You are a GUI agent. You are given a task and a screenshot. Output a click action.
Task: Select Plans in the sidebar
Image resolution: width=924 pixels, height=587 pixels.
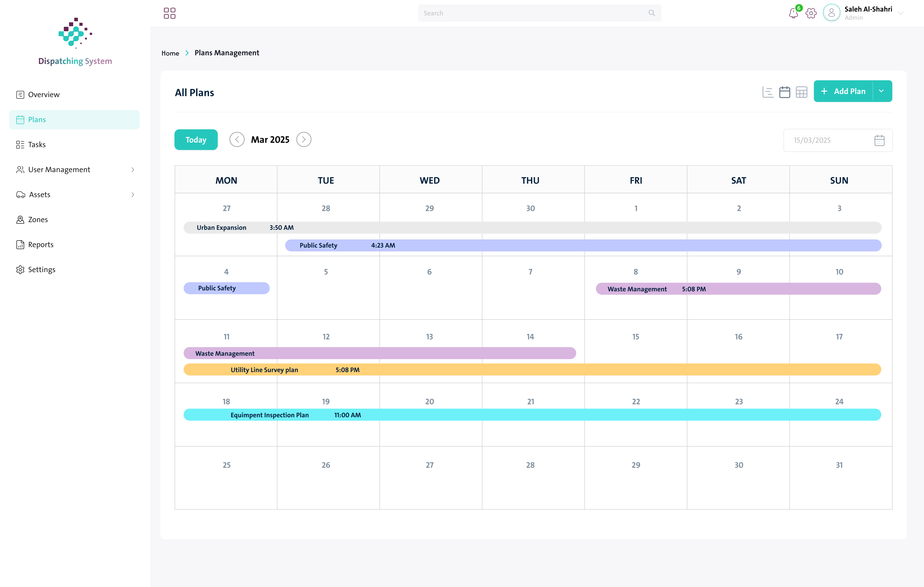pyautogui.click(x=74, y=120)
